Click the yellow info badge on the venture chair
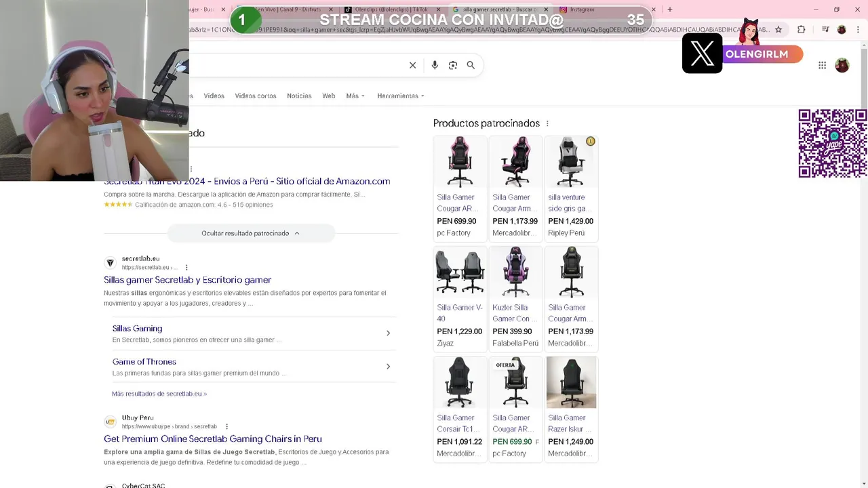This screenshot has height=488, width=868. click(591, 142)
